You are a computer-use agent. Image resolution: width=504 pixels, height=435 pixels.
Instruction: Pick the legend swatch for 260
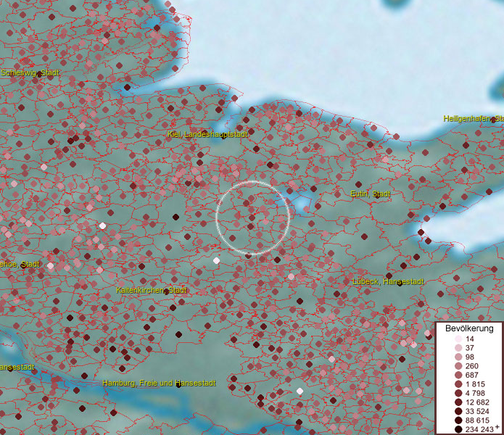(x=459, y=366)
